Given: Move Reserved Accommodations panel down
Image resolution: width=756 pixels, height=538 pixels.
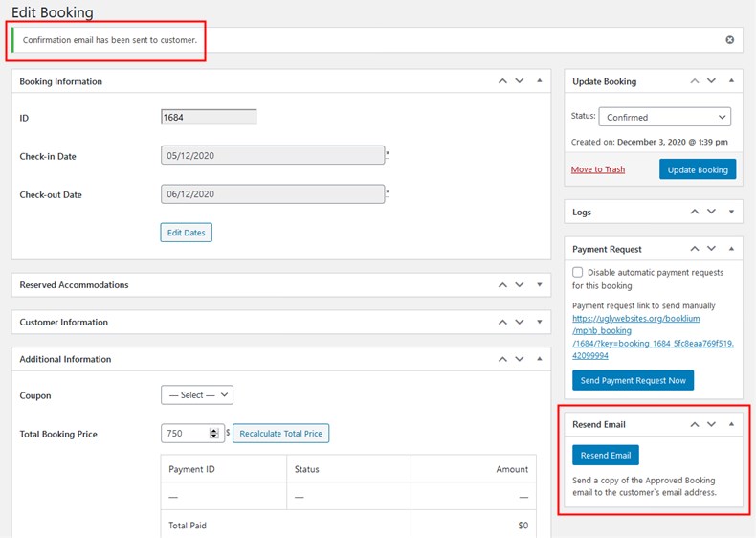Looking at the screenshot, I should pos(520,284).
